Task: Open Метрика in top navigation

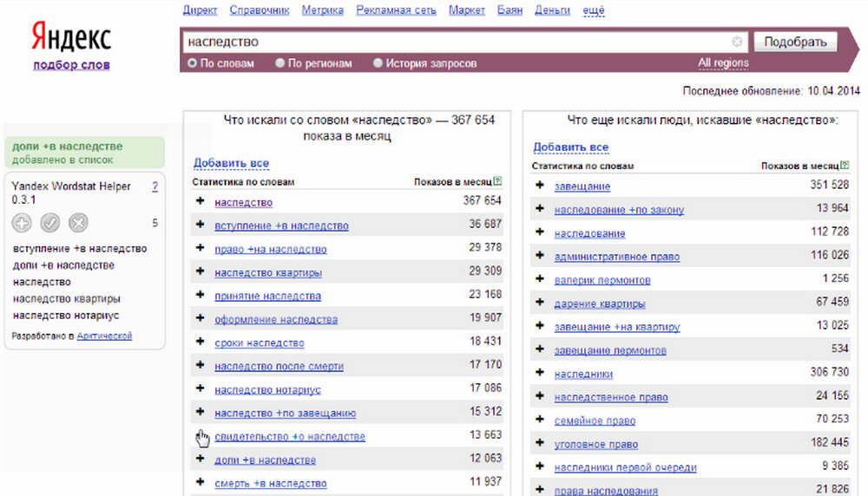Action: (322, 10)
